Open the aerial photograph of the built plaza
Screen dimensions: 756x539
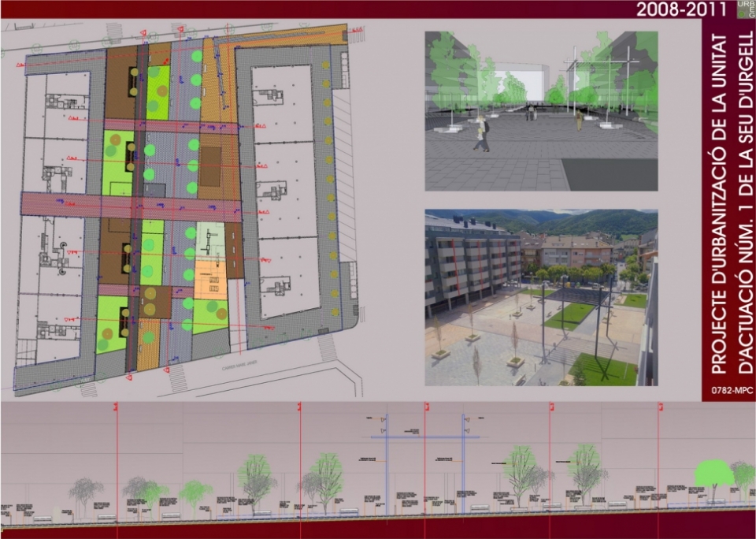pos(541,297)
